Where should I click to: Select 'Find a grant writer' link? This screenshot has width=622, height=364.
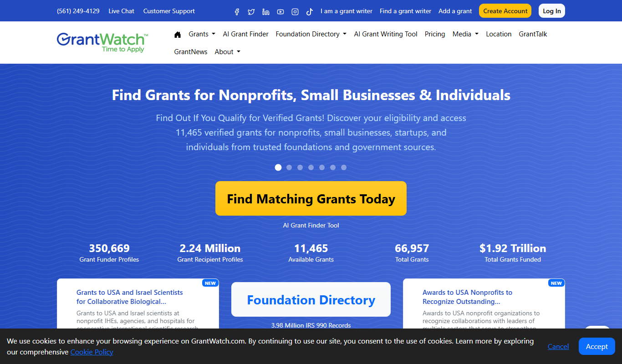point(405,11)
